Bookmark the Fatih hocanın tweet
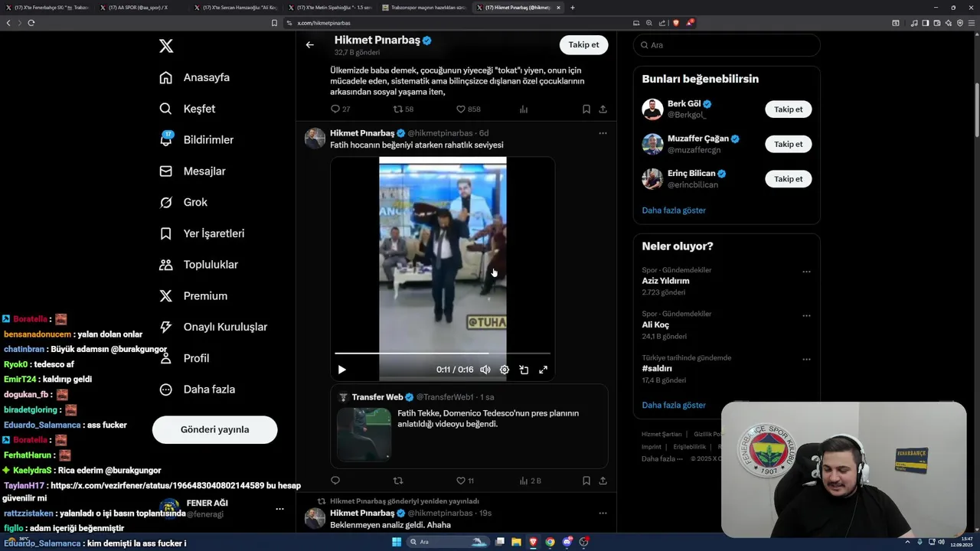The width and height of the screenshot is (980, 551). click(x=586, y=481)
